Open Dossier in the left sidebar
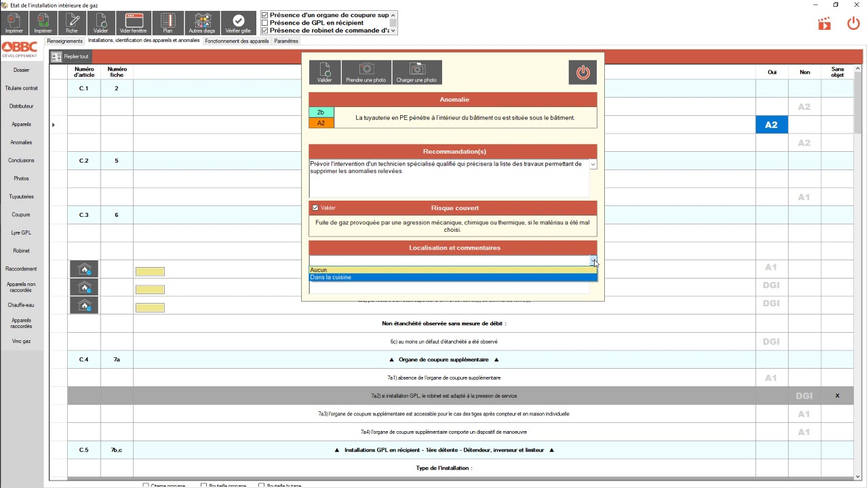 pos(21,70)
